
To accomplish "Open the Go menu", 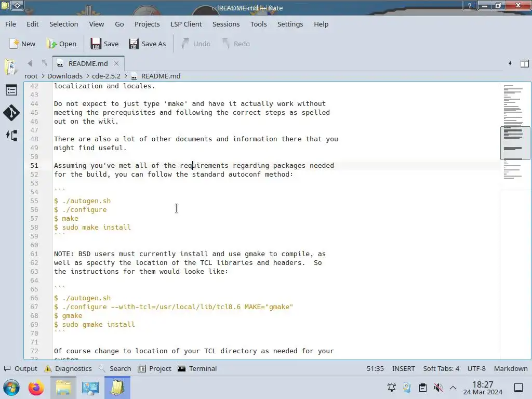I will click(119, 24).
